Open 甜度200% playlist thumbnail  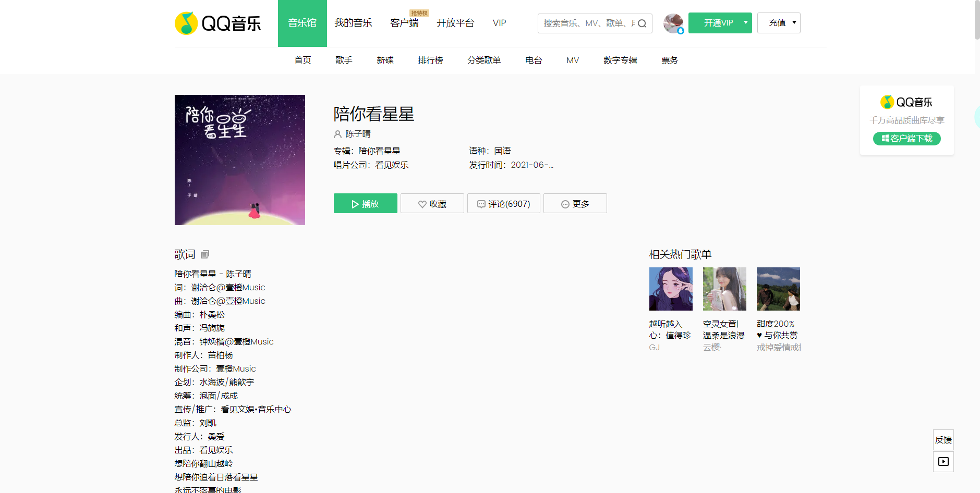(x=778, y=289)
